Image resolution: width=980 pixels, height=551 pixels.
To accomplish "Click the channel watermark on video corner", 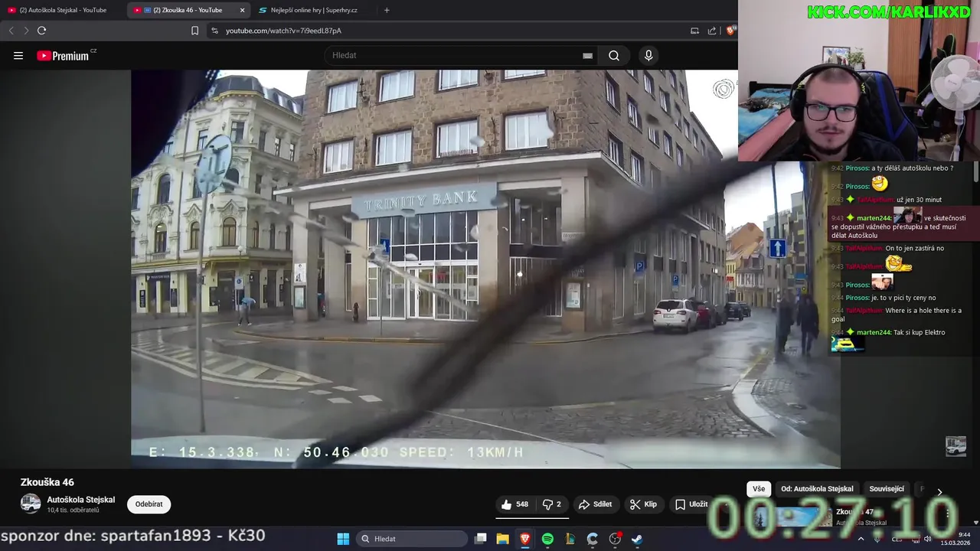I will [955, 446].
